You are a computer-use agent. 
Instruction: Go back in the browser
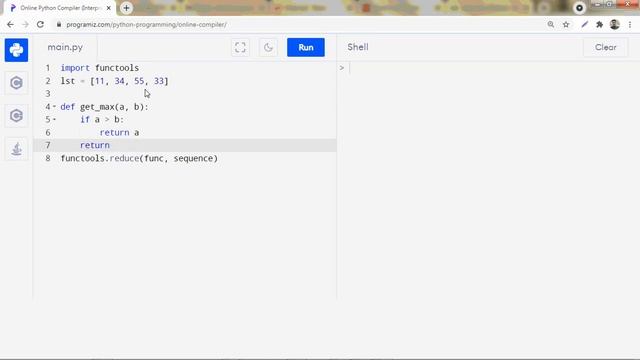10,24
